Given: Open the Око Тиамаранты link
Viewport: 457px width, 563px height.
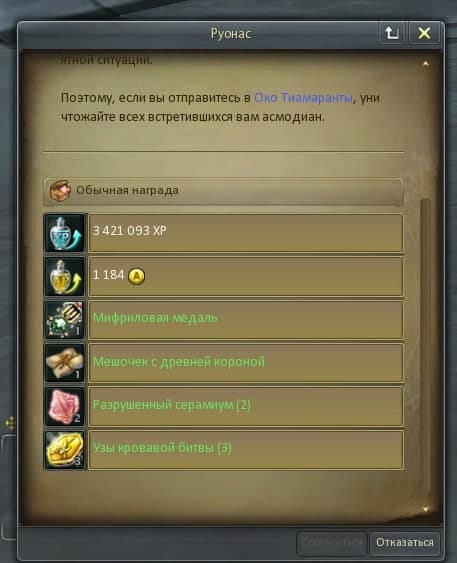Looking at the screenshot, I should point(303,98).
